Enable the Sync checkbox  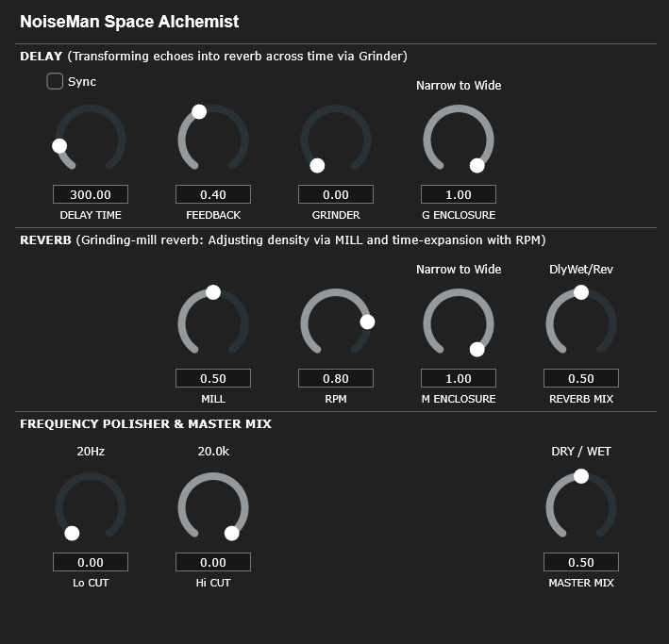[55, 81]
